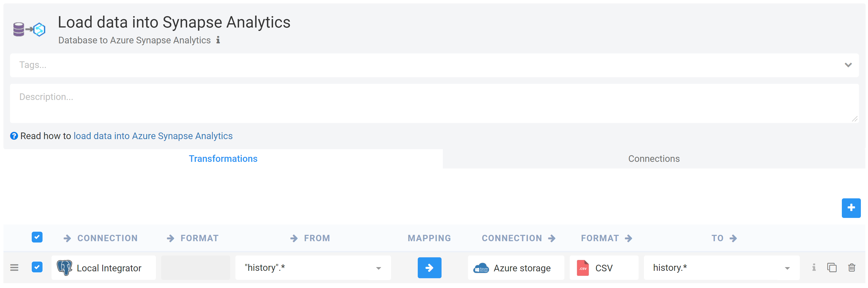
Task: Click into the Description text field
Action: [434, 103]
